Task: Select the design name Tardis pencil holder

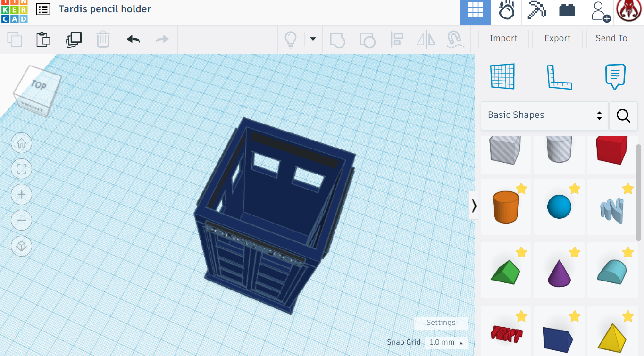Action: click(105, 9)
